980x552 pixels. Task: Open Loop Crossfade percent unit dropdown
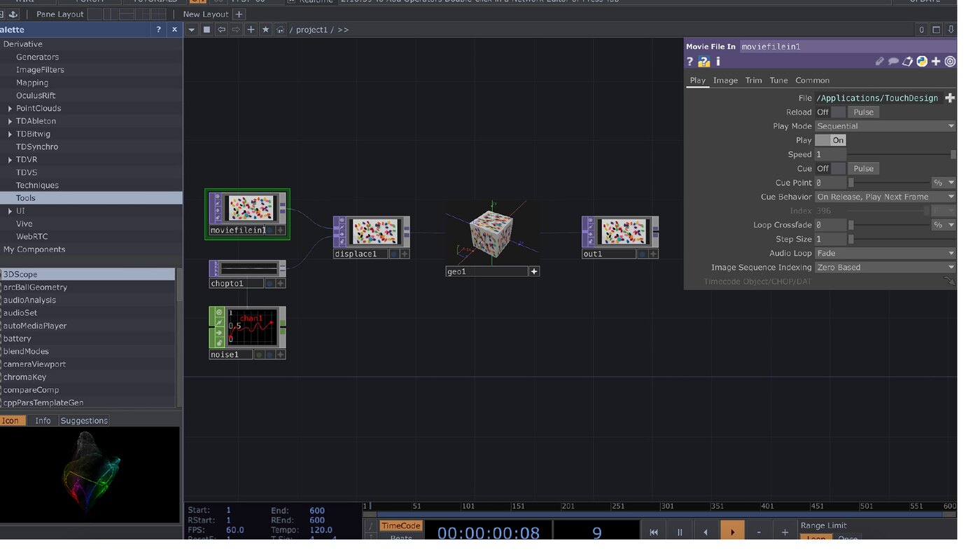point(943,225)
